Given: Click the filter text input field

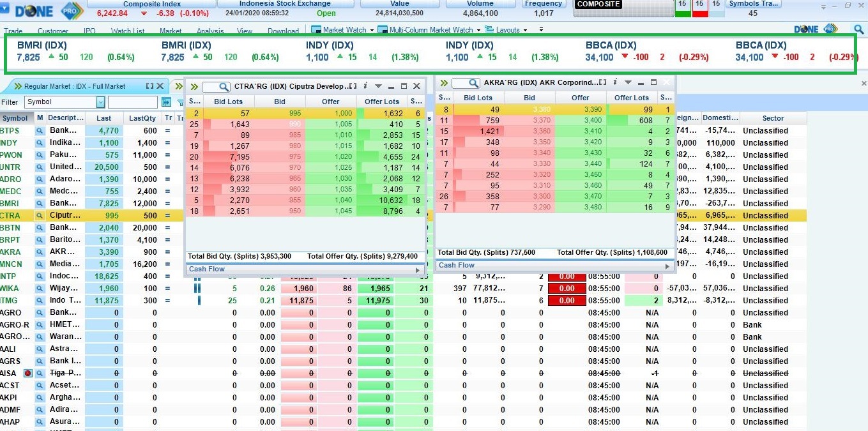Looking at the screenshot, I should (132, 102).
